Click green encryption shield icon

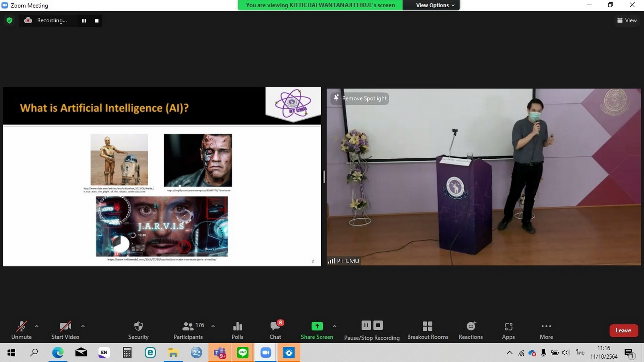9,20
